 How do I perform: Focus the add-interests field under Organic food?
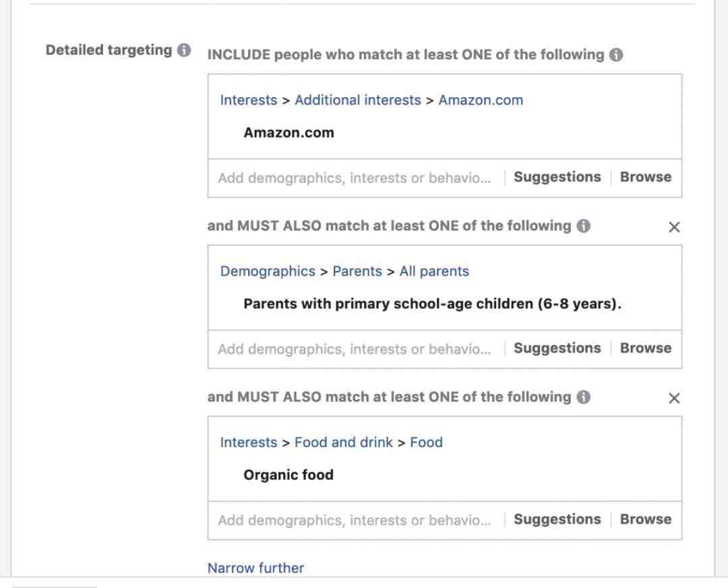[x=355, y=520]
